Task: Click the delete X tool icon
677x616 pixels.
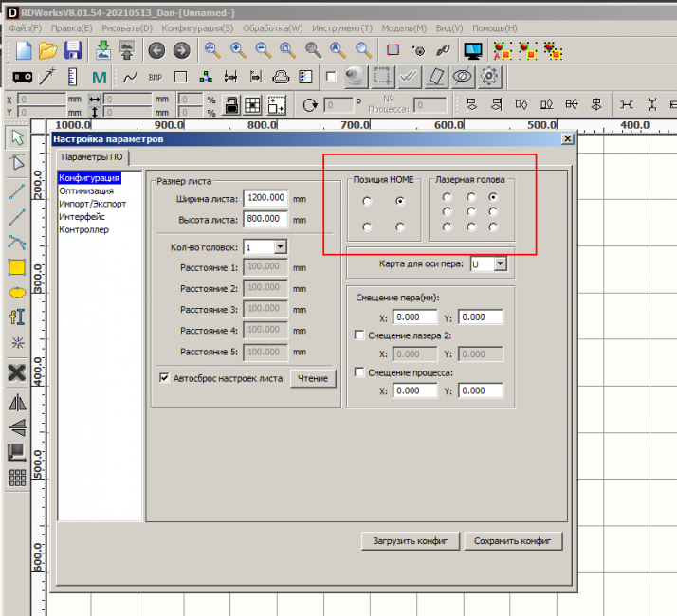Action: (16, 372)
